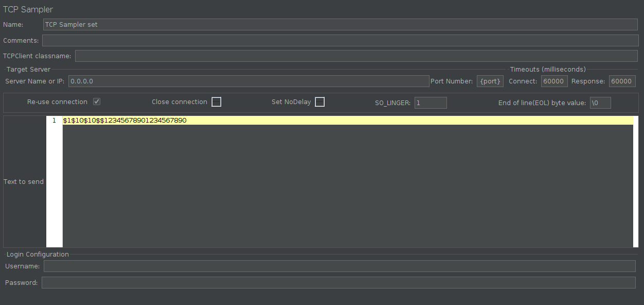Click the TCP Sampler title heading
The width and height of the screenshot is (644, 305).
click(x=28, y=9)
